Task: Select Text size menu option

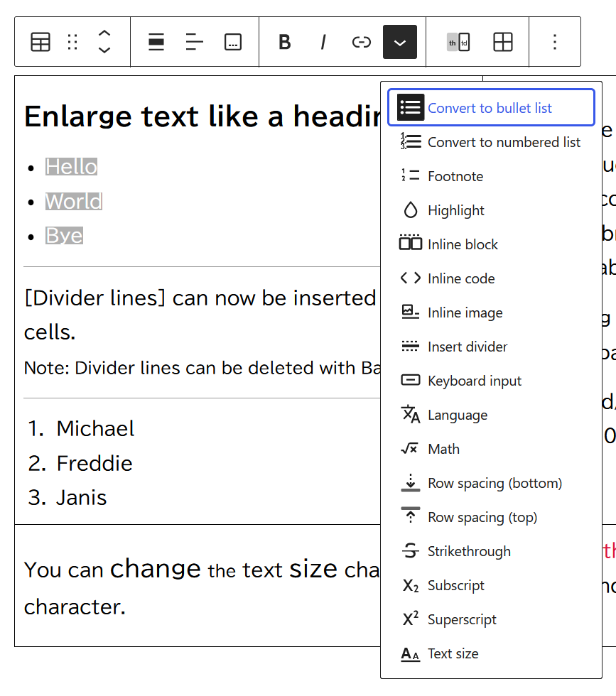Action: (x=491, y=653)
